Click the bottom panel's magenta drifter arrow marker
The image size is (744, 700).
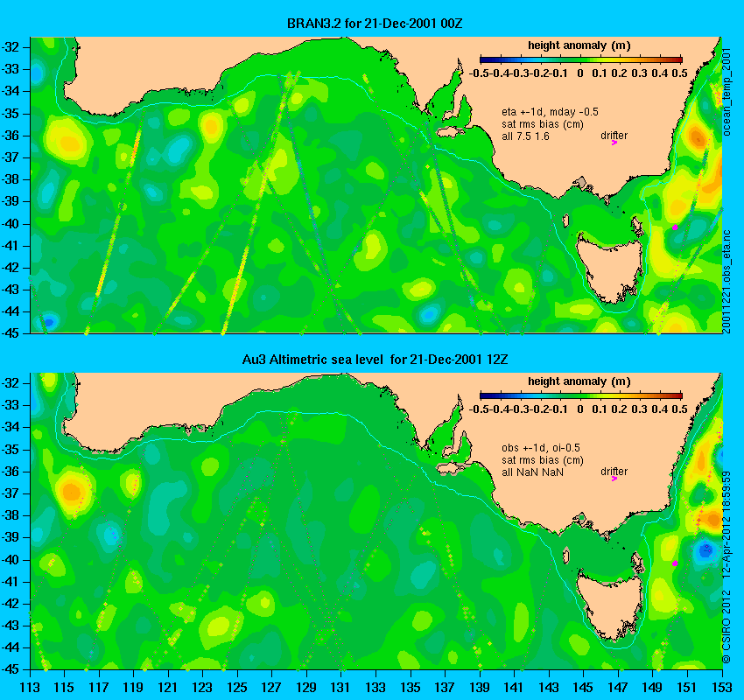614,479
